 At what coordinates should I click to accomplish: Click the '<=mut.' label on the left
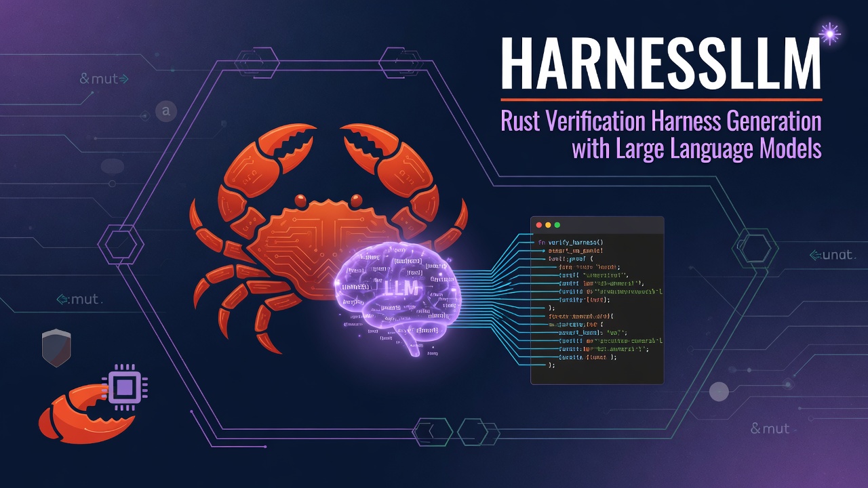coord(79,300)
